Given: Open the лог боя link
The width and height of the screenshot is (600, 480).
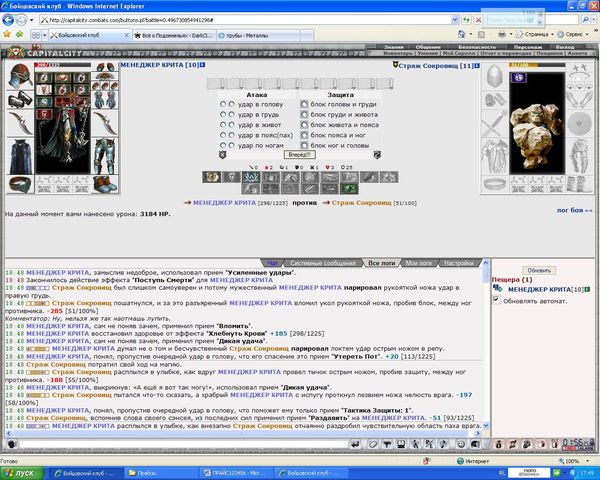Looking at the screenshot, I should point(574,210).
